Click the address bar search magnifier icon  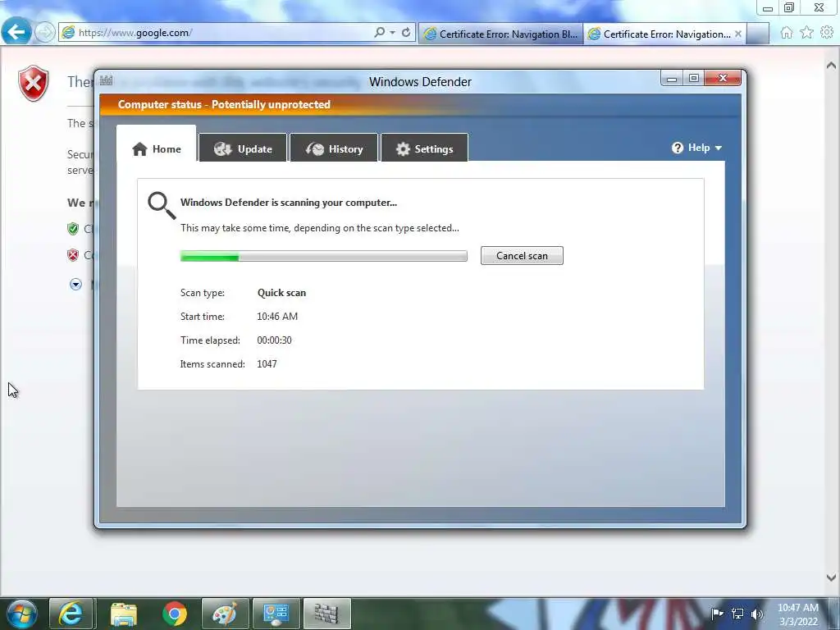(x=379, y=32)
